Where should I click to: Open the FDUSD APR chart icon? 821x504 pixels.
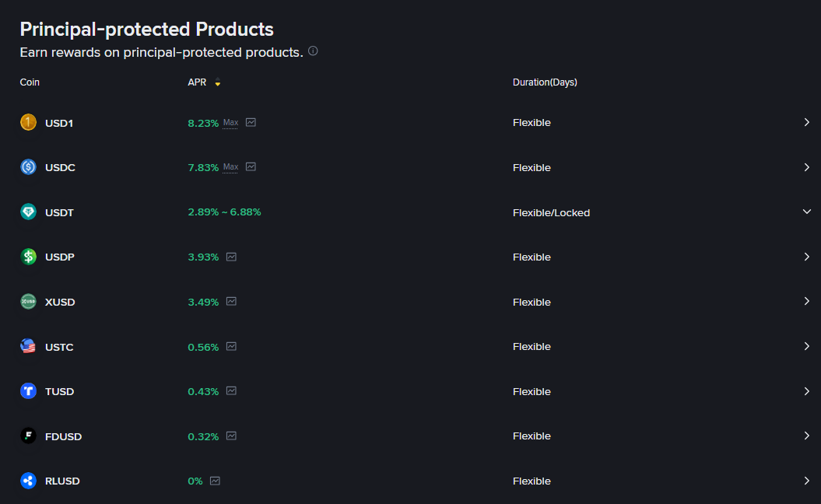[231, 436]
